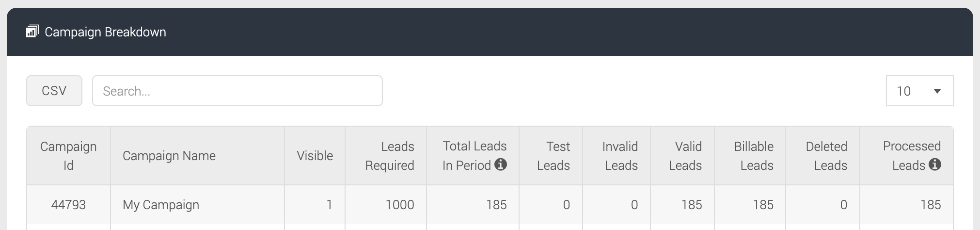Export table with the CSV button
980x230 pixels.
coord(54,91)
